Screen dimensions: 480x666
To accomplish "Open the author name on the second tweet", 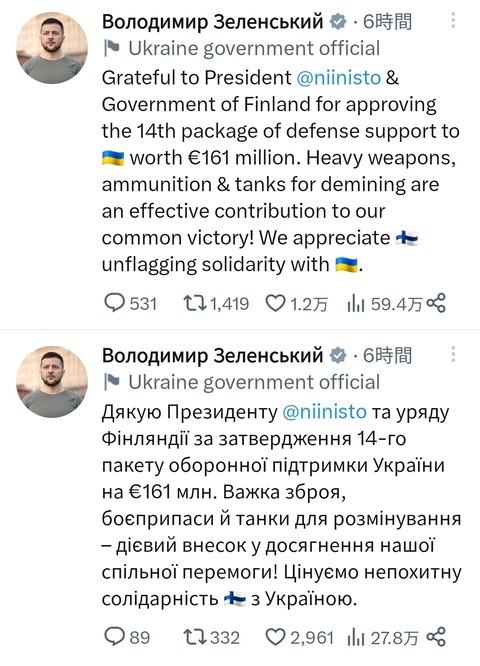I will point(213,355).
